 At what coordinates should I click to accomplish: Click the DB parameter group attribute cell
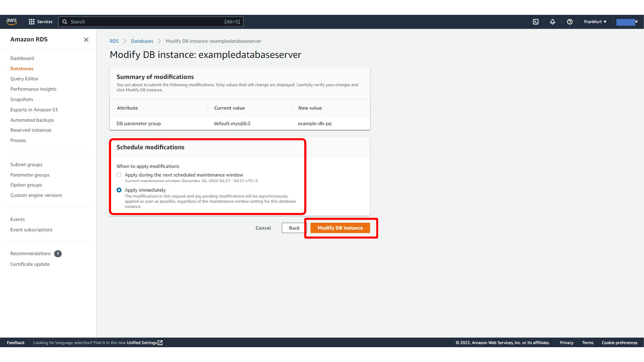pyautogui.click(x=139, y=123)
